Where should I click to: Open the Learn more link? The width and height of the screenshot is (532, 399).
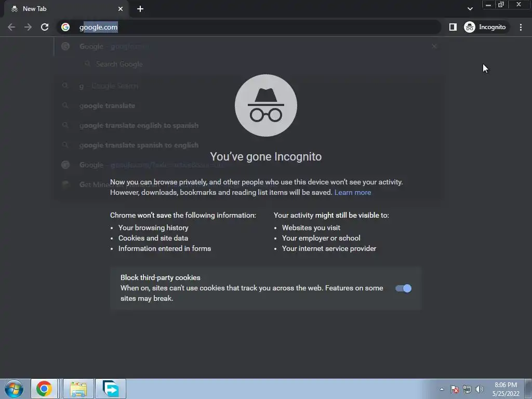[x=353, y=192]
